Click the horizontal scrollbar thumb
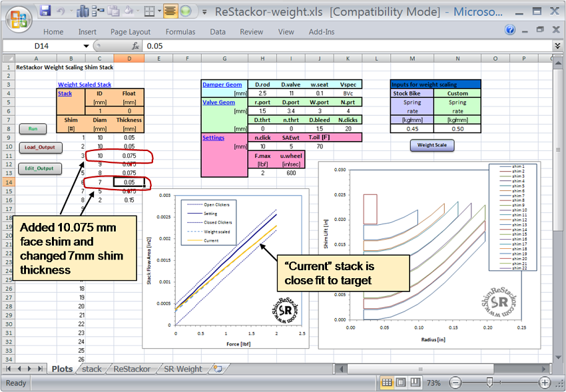Screen dimensions: 566x392 tap(421, 369)
